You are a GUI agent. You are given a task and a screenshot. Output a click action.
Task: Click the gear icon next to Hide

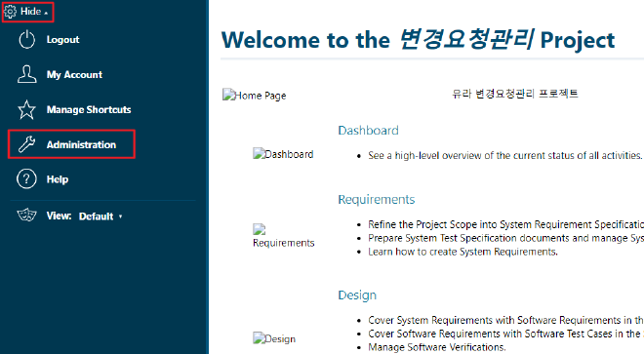tap(11, 12)
